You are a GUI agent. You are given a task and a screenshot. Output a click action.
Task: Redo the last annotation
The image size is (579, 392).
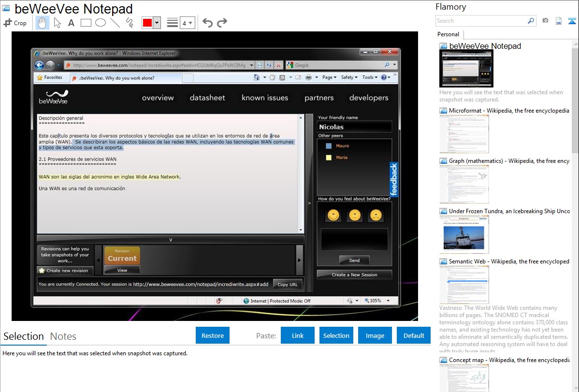(x=222, y=23)
